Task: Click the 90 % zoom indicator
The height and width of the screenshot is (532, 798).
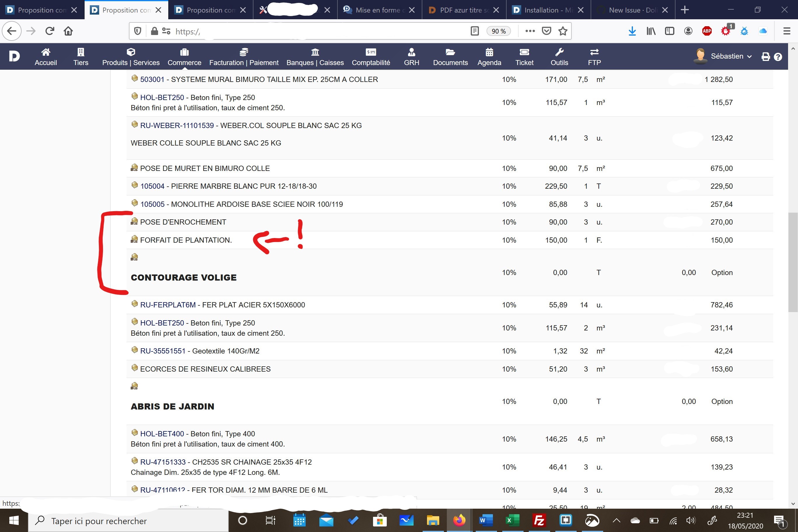Action: [x=498, y=31]
